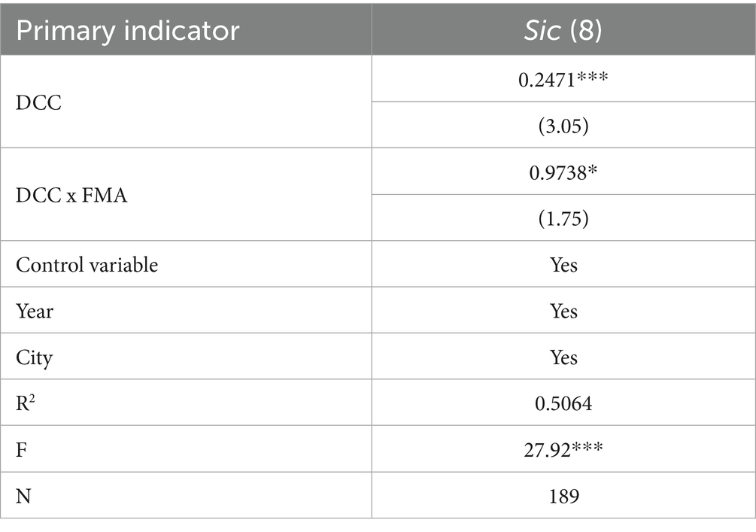Image resolution: width=756 pixels, height=532 pixels.
Task: Click the (3.05) t-statistic cell
Action: (x=563, y=126)
